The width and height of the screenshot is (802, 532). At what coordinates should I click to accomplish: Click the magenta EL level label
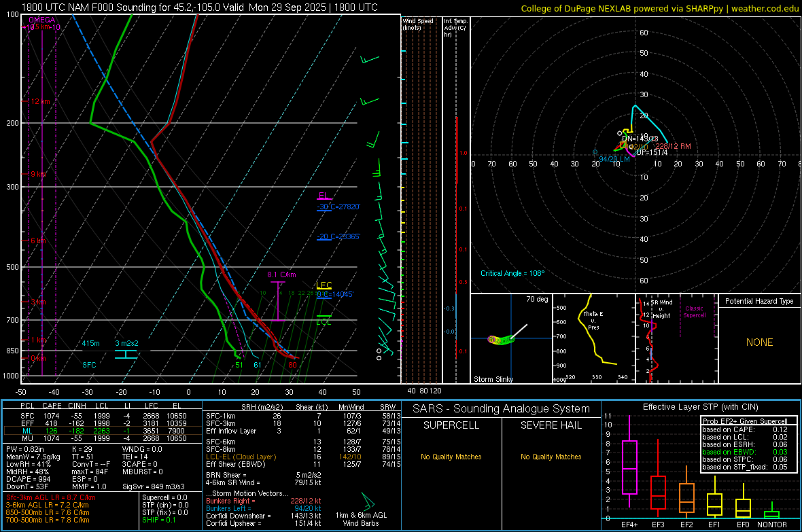pos(324,196)
